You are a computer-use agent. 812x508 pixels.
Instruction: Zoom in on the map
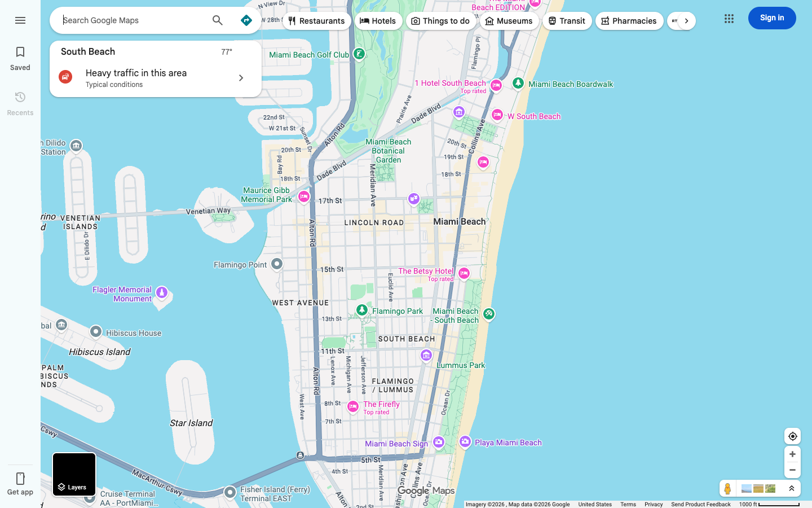tap(792, 454)
